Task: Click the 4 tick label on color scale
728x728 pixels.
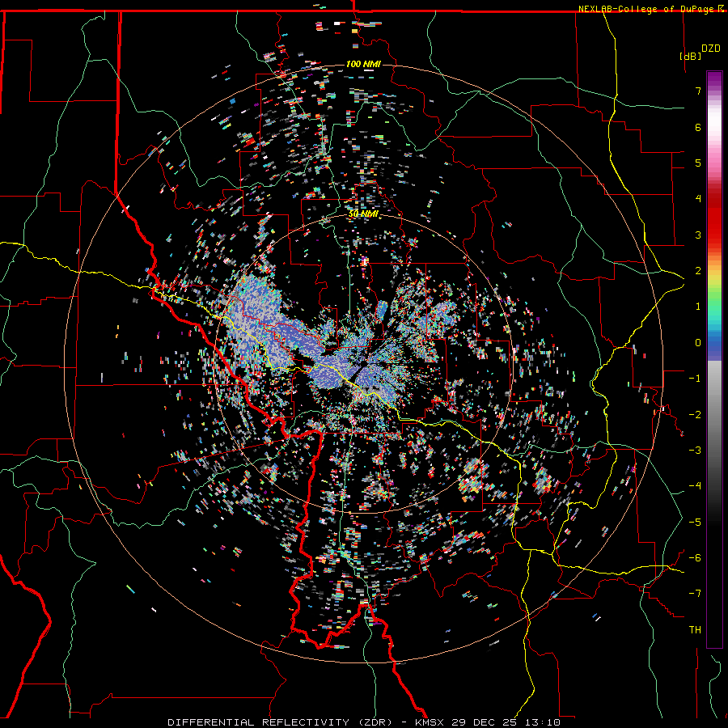Action: coord(698,199)
